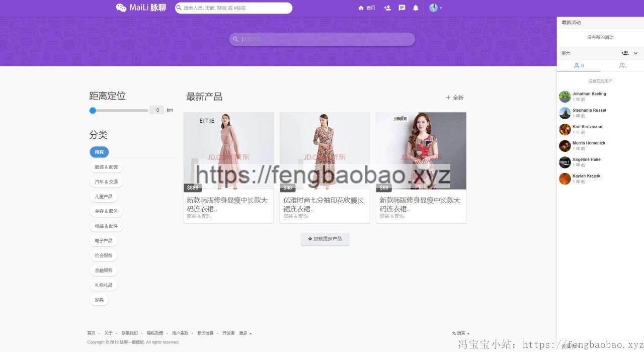Collapse the 聊天 panel chevron
The width and height of the screenshot is (644, 352).
pyautogui.click(x=635, y=53)
